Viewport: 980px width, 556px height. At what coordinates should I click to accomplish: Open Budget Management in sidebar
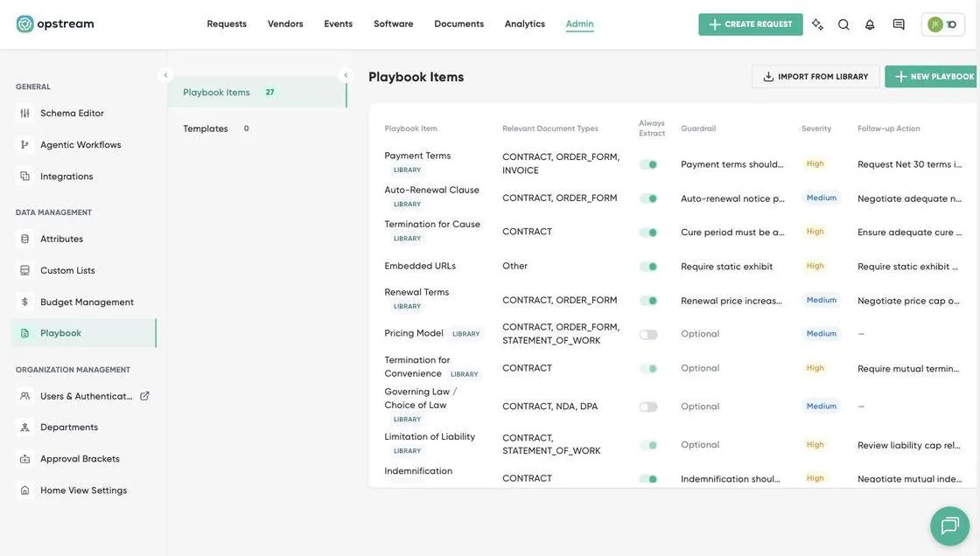point(84,302)
